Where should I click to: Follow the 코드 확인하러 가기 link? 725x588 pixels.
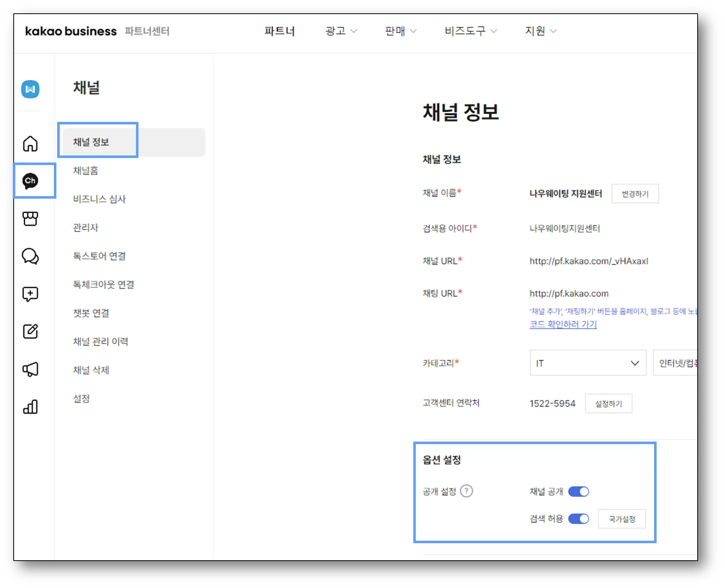pyautogui.click(x=563, y=324)
